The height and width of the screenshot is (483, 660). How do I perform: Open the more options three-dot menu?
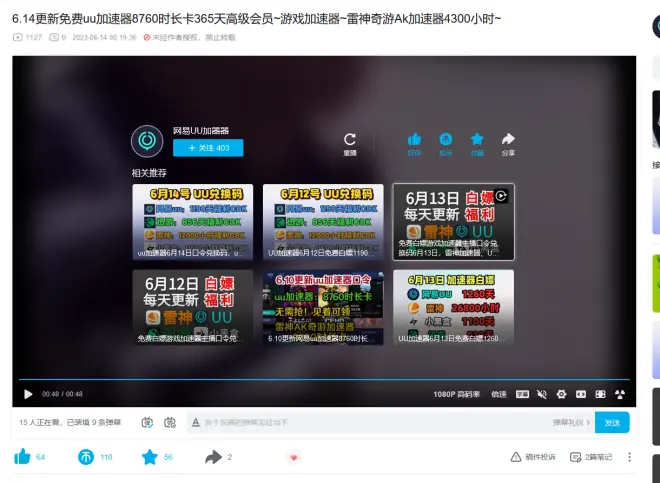(629, 457)
